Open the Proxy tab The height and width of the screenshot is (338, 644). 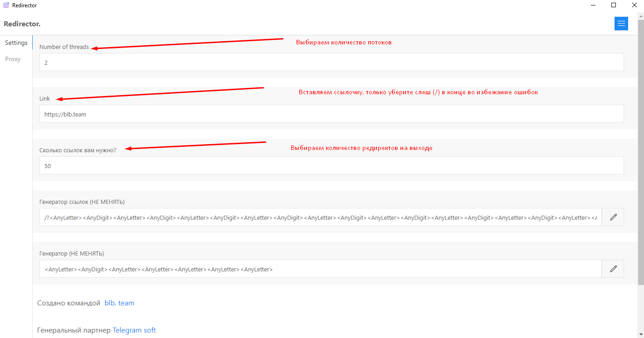coord(13,59)
